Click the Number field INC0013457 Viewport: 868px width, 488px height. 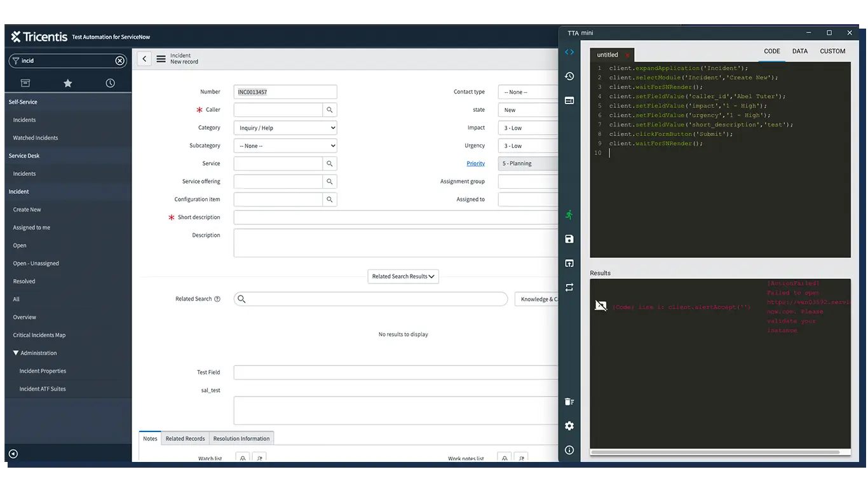[285, 92]
